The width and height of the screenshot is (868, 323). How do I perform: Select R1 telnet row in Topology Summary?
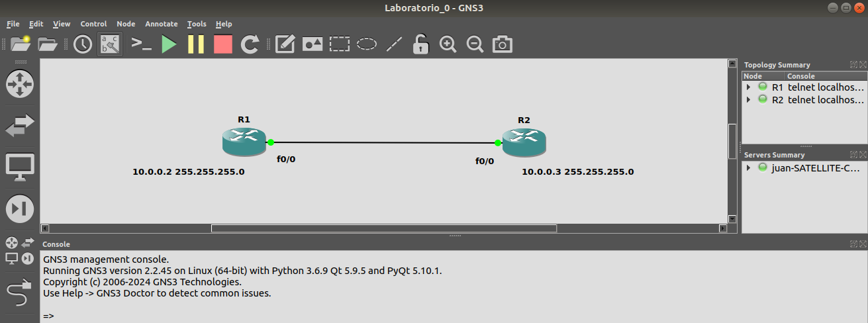pyautogui.click(x=804, y=87)
